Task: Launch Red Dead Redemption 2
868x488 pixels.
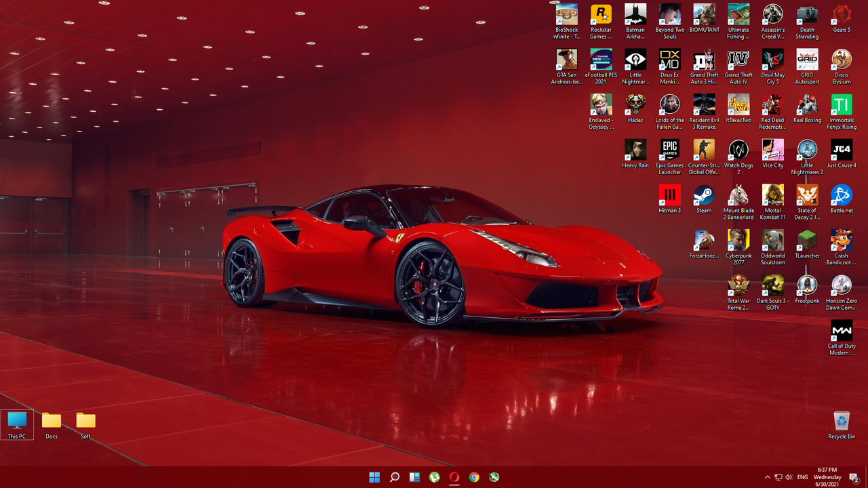Action: [x=772, y=106]
